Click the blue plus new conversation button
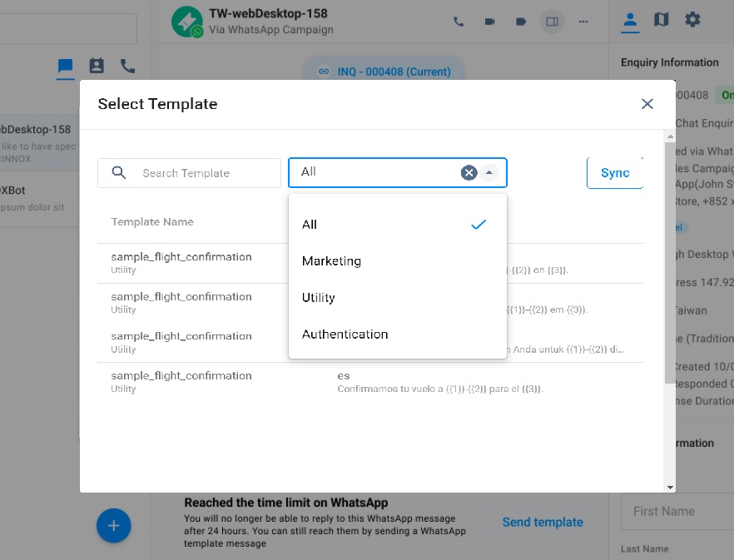 (x=114, y=525)
